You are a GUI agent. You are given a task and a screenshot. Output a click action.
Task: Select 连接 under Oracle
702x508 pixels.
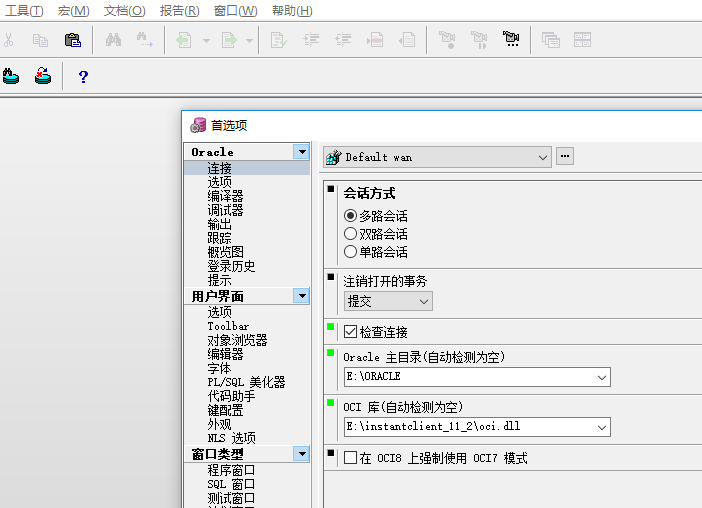tap(219, 168)
